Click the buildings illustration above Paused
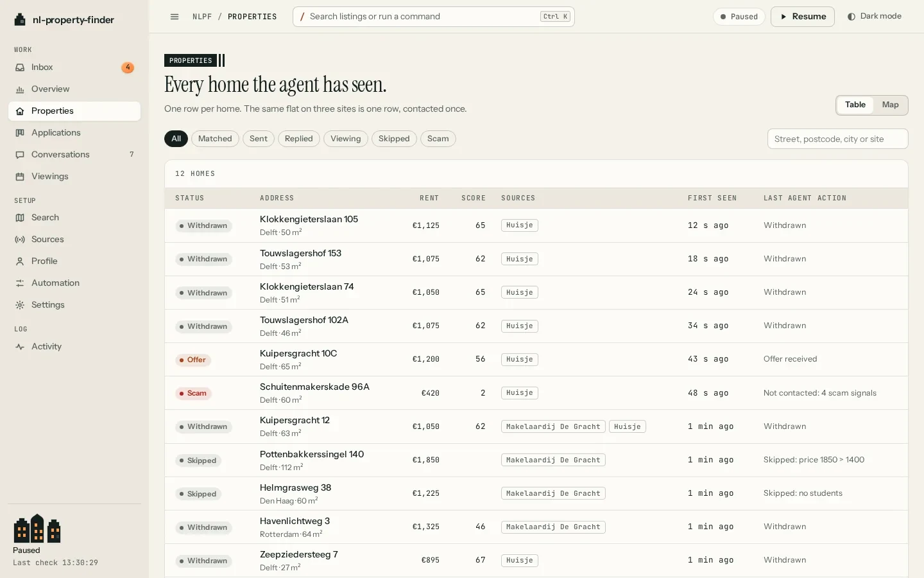Viewport: 924px width, 578px height. 37,529
